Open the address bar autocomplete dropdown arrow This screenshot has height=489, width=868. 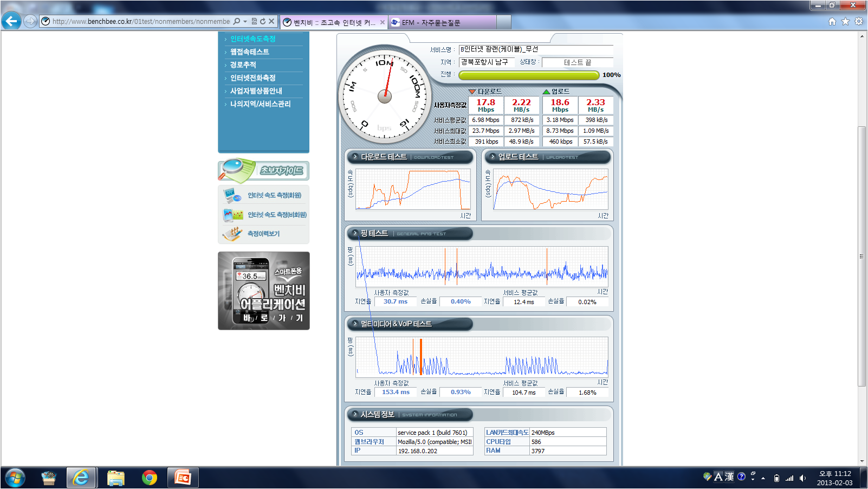pyautogui.click(x=245, y=22)
